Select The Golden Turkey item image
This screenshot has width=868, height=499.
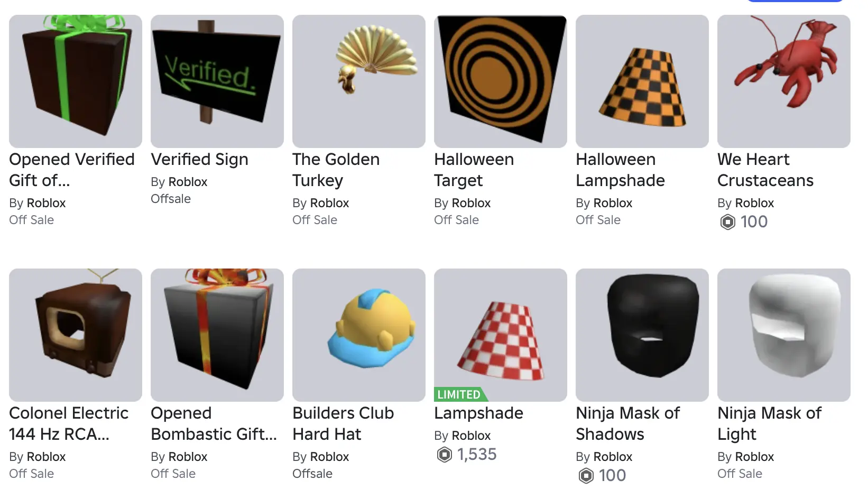click(x=359, y=81)
